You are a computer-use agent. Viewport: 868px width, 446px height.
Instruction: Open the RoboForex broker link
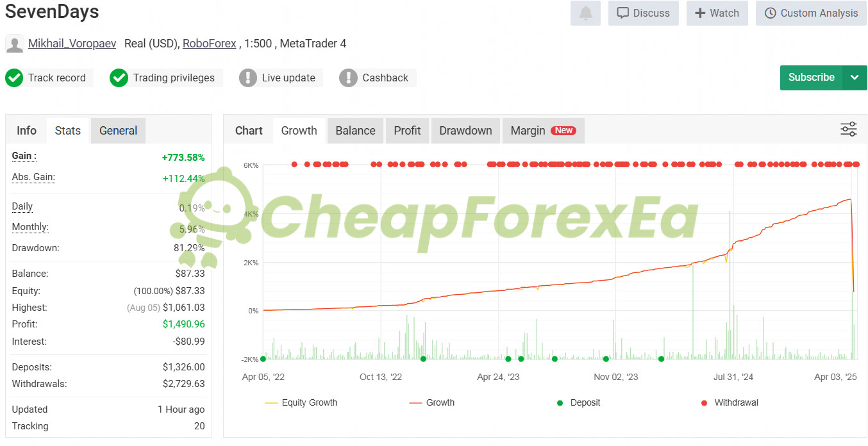[x=209, y=44]
